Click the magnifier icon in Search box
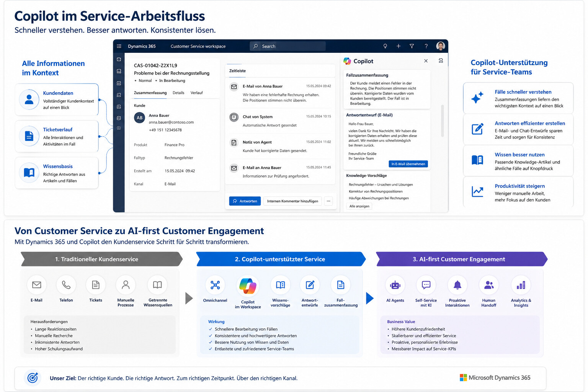Image resolution: width=588 pixels, height=392 pixels. pos(256,46)
